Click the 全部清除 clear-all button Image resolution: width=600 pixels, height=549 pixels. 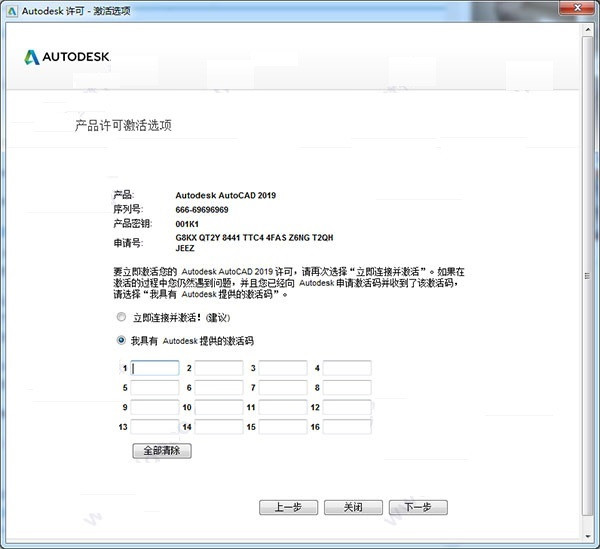click(x=162, y=451)
